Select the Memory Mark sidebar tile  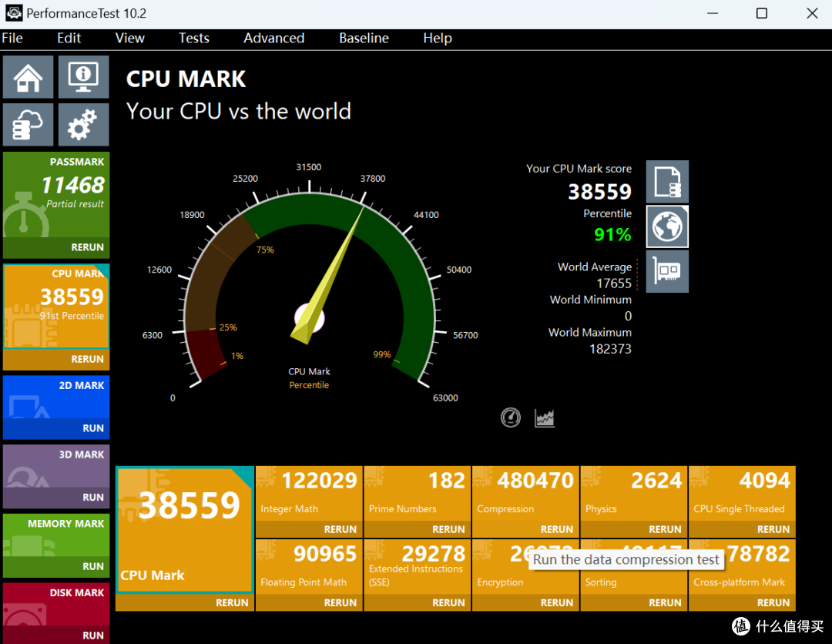[56, 535]
